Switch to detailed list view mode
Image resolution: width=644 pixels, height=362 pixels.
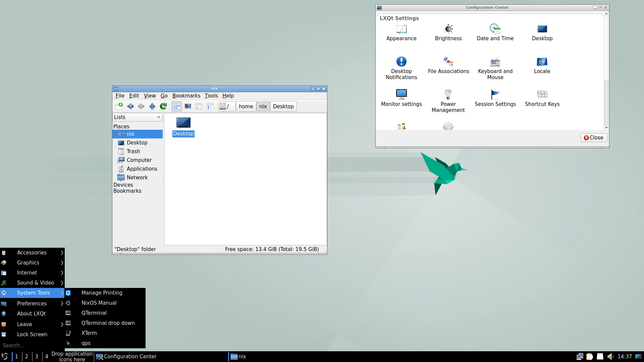(x=199, y=106)
